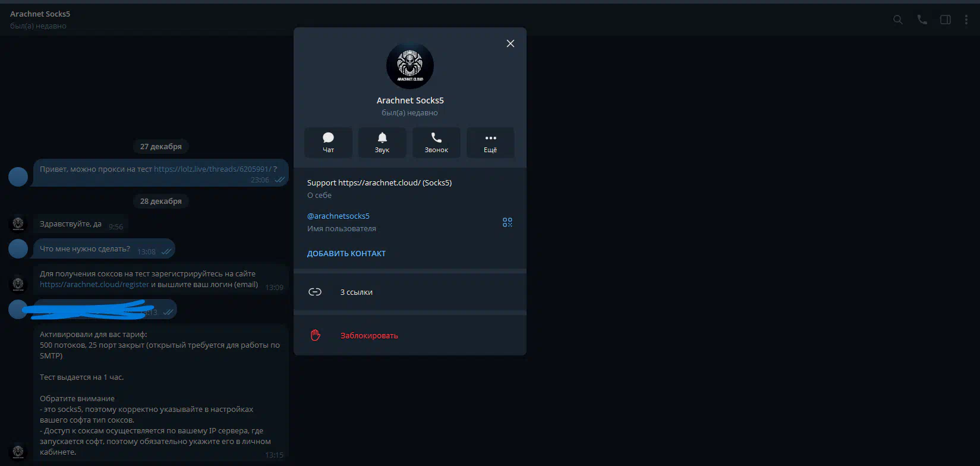Click the hand block icon beside Заблокировать
This screenshot has width=980, height=466.
(316, 335)
